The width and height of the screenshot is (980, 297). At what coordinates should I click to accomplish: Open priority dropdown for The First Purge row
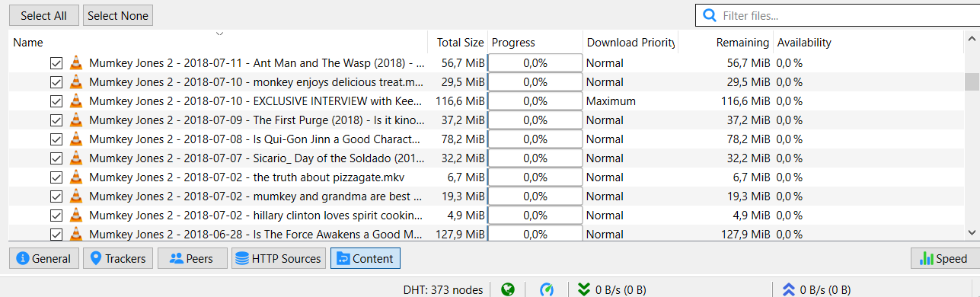coord(630,120)
